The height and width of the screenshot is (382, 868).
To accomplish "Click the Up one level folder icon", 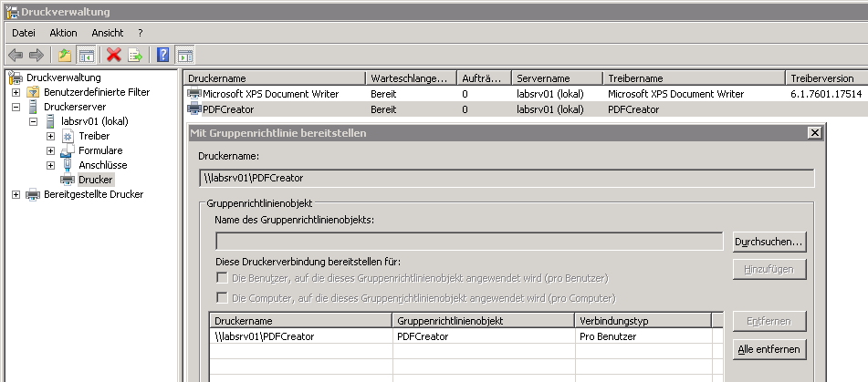I will tap(65, 55).
